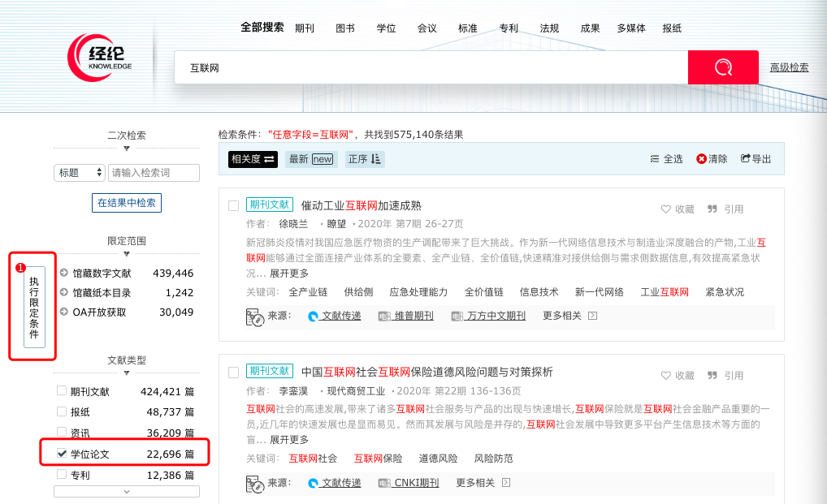Sort by 相关度 relevance
This screenshot has width=827, height=504.
click(x=252, y=159)
